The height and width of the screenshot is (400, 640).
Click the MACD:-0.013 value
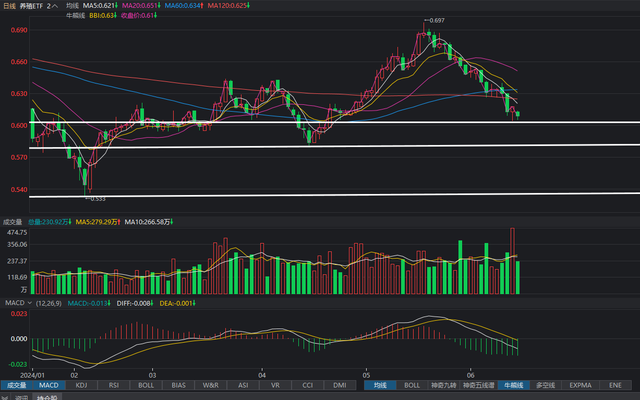(x=89, y=303)
